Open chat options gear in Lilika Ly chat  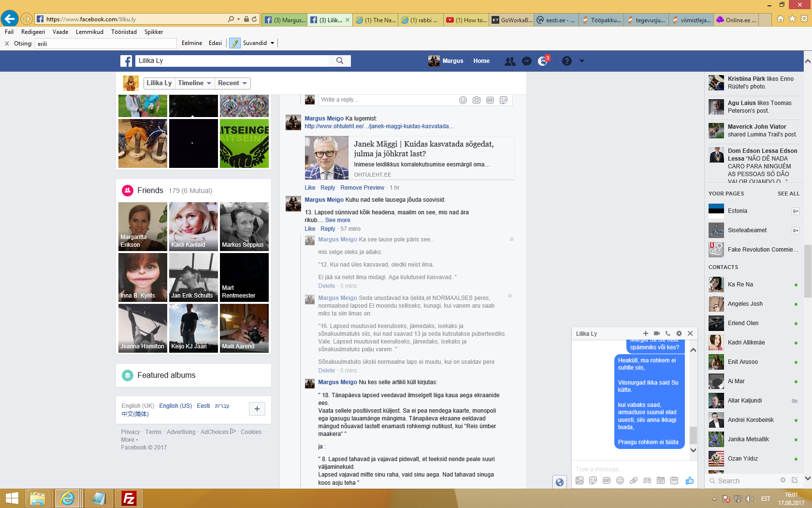coord(679,333)
